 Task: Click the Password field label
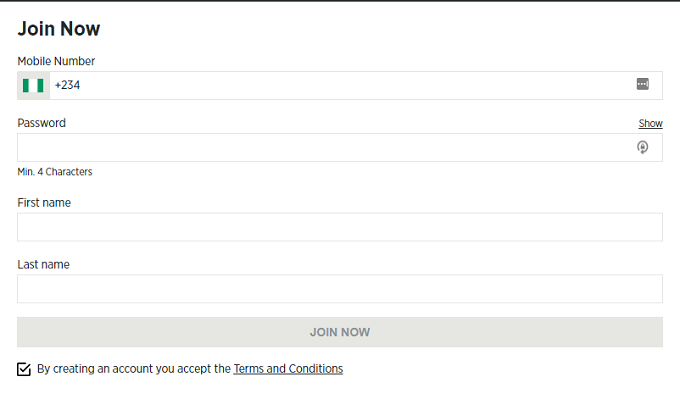point(42,123)
